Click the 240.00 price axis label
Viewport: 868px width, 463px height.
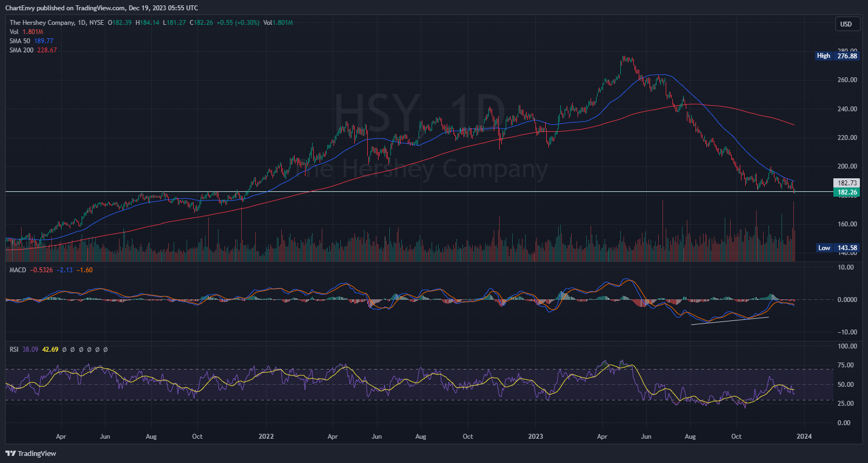pyautogui.click(x=847, y=109)
